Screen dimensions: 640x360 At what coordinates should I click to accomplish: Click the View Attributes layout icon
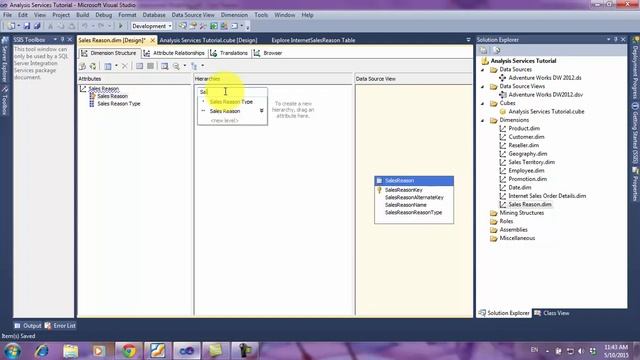[x=108, y=66]
